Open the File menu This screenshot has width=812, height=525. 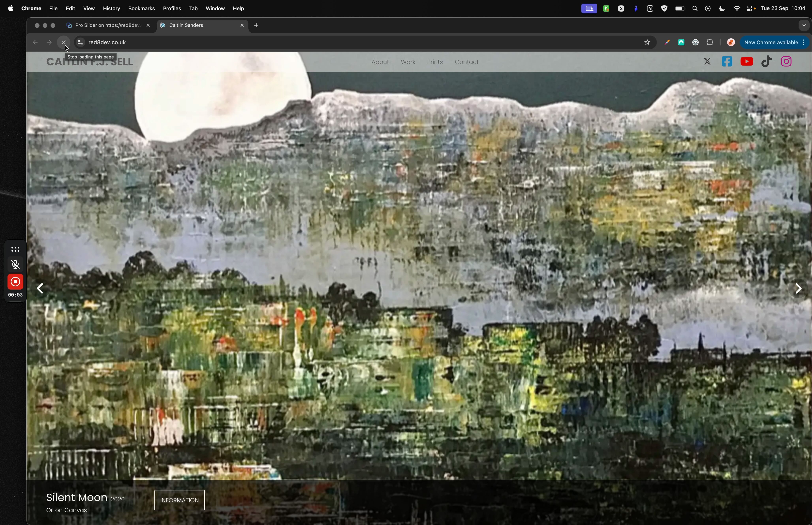54,8
